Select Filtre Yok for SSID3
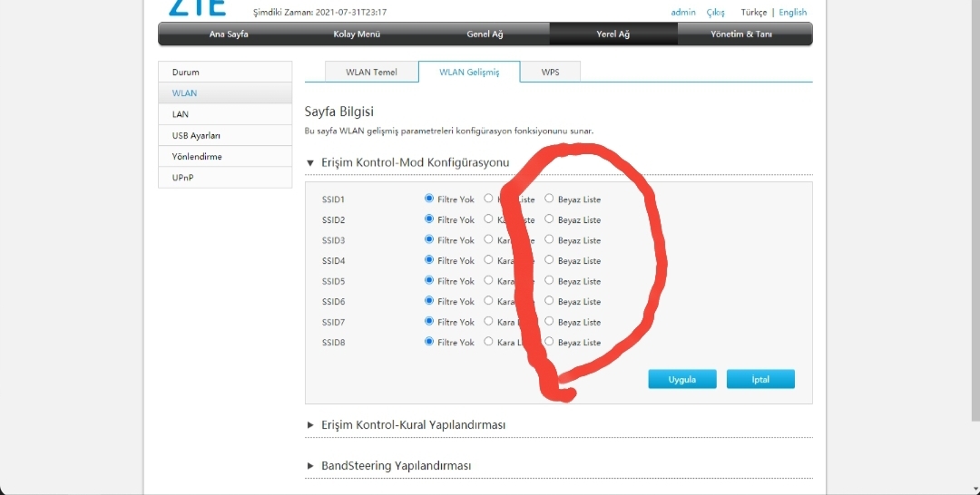The height and width of the screenshot is (495, 980). [x=428, y=239]
